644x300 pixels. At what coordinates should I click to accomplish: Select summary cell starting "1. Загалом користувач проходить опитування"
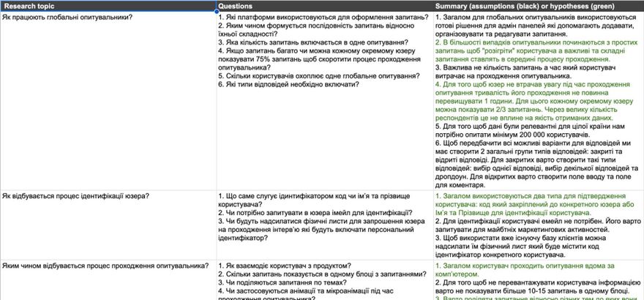tap(539, 280)
